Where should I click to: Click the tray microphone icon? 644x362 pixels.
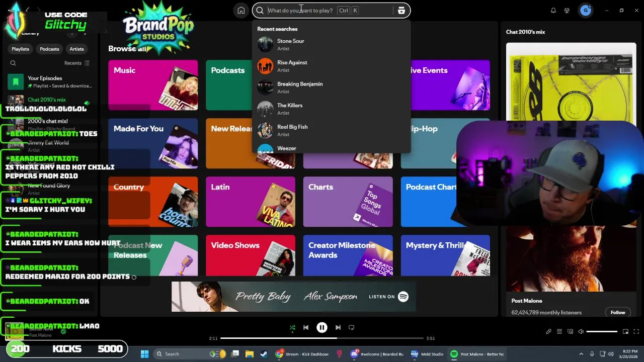click(x=592, y=354)
